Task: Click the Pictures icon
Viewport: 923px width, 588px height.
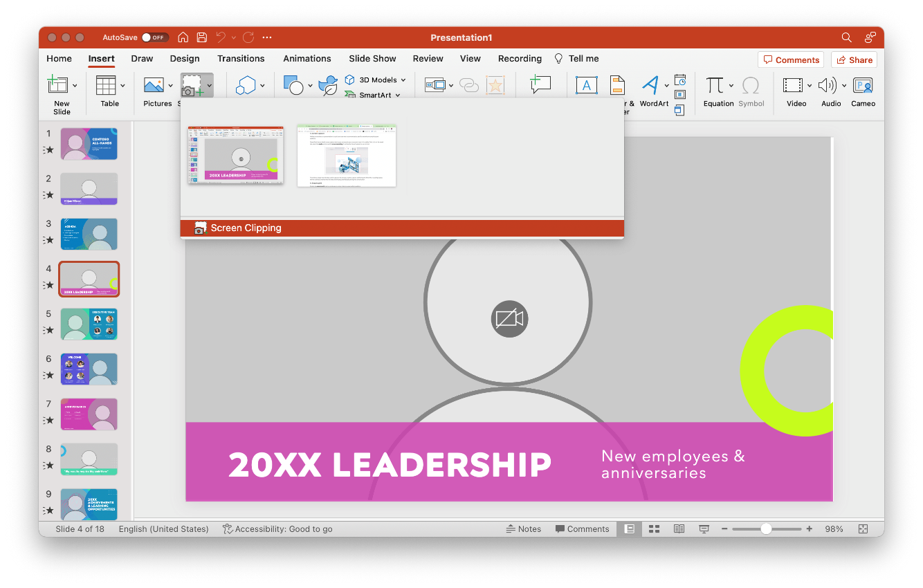Action: point(154,85)
